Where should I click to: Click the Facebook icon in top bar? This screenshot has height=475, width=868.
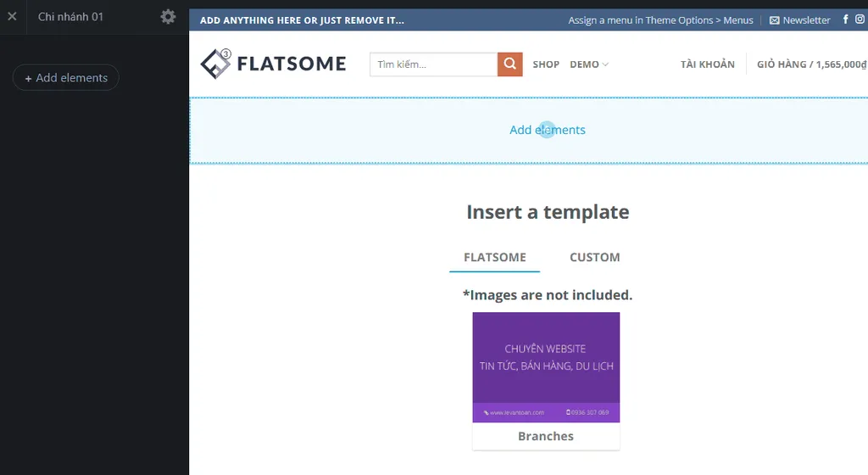pyautogui.click(x=845, y=20)
